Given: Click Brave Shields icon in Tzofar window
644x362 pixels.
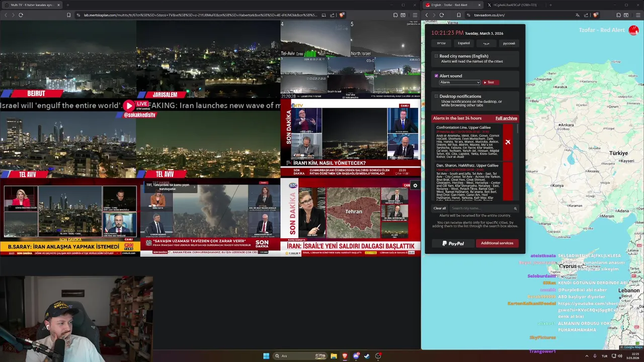Looking at the screenshot, I should click(595, 15).
